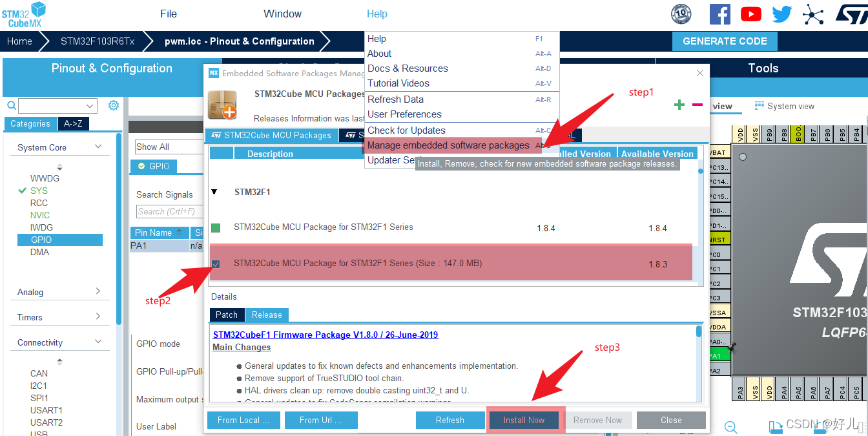
Task: Collapse the Connectivity category
Action: pos(98,342)
